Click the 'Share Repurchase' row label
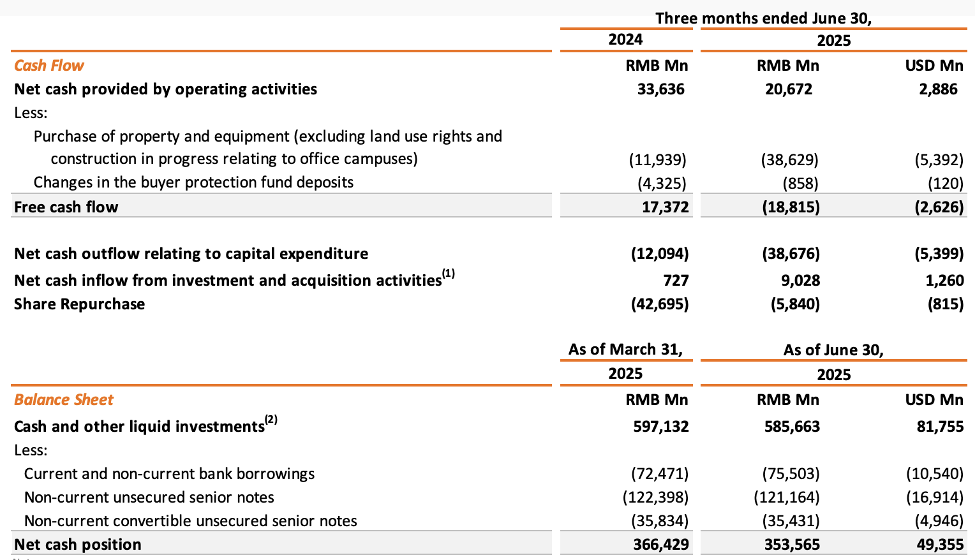Screen dimensions: 975x560 click(x=80, y=304)
